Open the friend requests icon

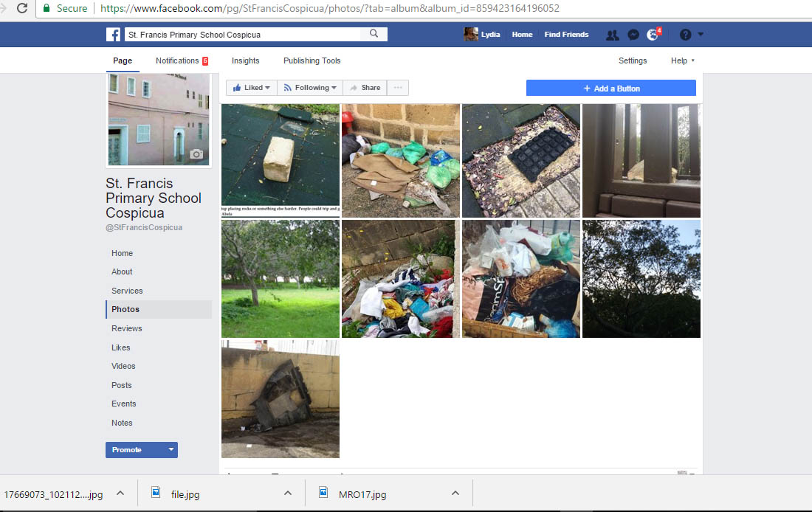612,35
